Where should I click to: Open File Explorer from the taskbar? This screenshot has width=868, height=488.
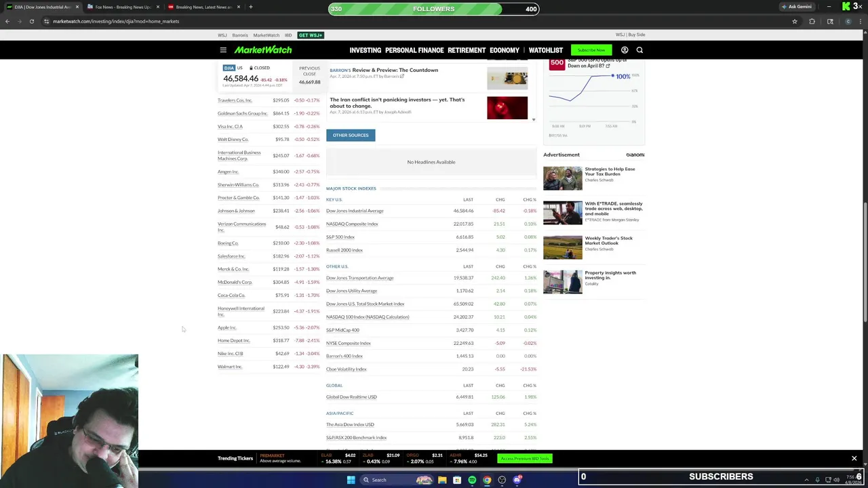[442, 480]
